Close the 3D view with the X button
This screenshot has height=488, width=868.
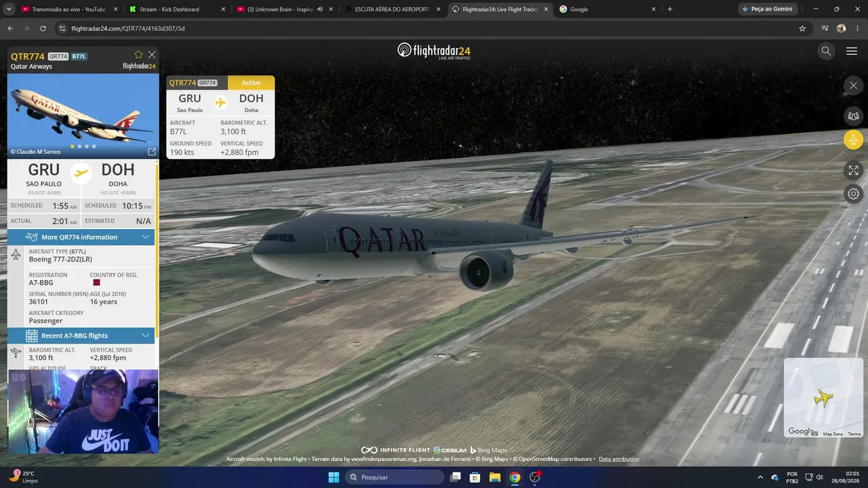853,85
